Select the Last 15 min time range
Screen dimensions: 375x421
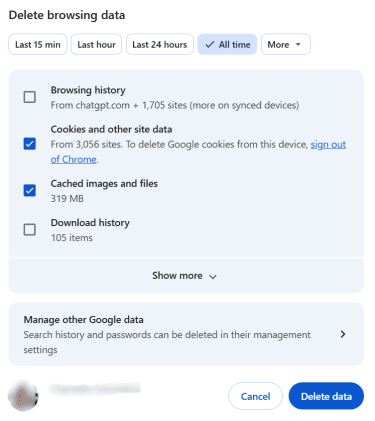pyautogui.click(x=38, y=44)
